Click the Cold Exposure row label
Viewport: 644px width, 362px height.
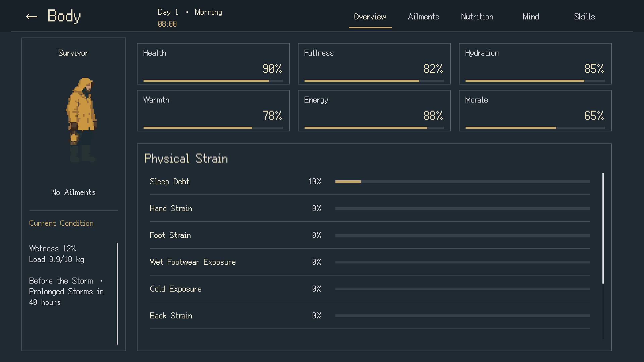pos(176,289)
